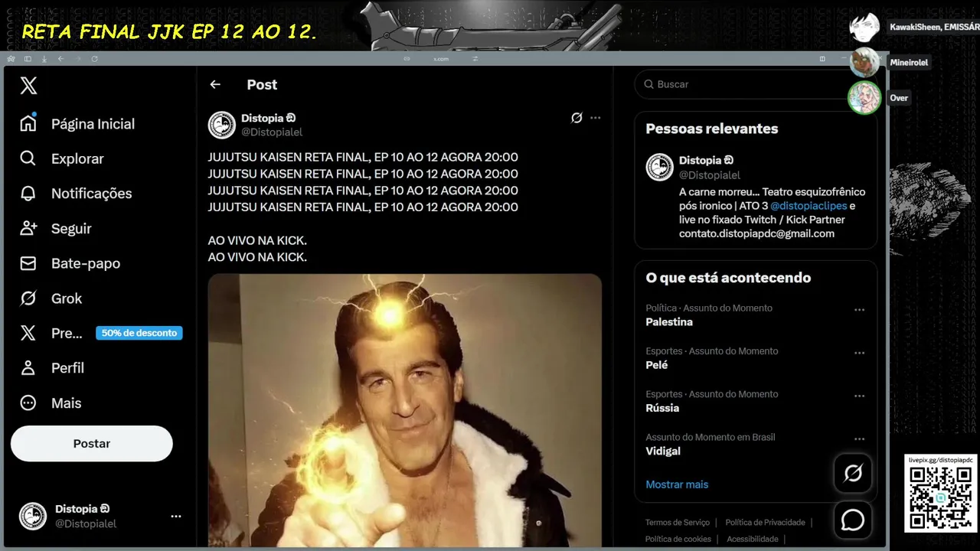
Task: Click the 50% de desconto badge
Action: click(x=139, y=333)
